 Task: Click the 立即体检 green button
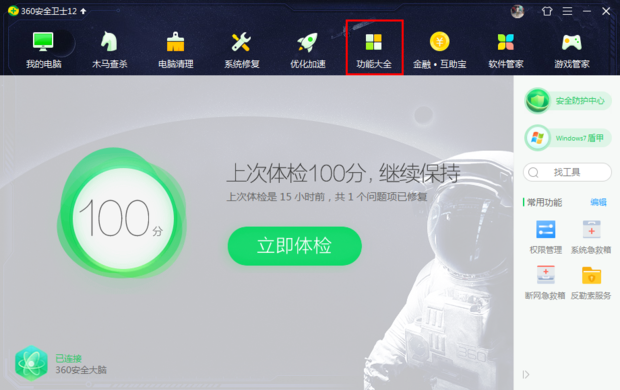point(295,246)
